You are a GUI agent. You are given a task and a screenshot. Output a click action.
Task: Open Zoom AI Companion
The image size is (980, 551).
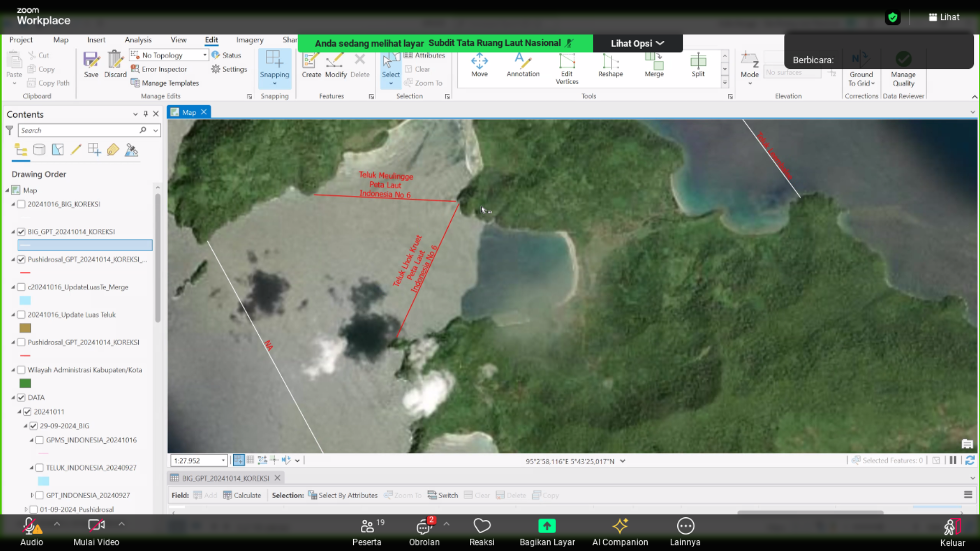coord(620,532)
